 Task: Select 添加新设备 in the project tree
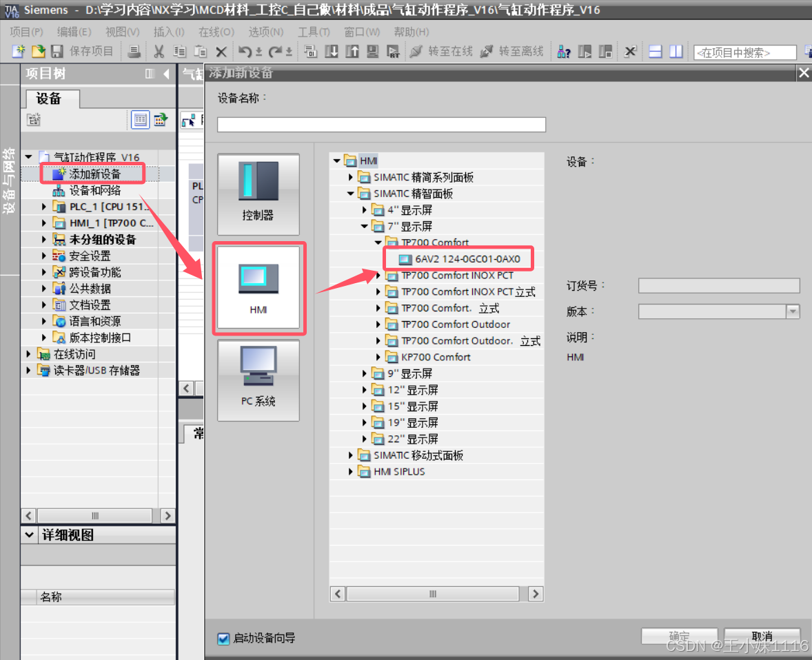[x=94, y=174]
